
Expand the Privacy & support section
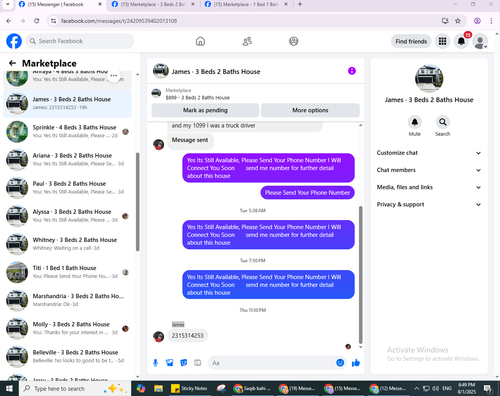coord(429,204)
